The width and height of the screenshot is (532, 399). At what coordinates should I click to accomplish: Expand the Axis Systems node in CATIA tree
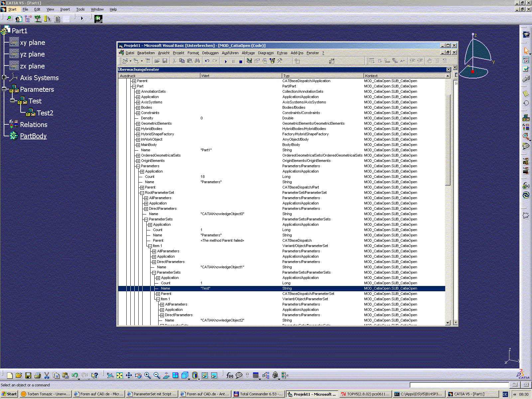click(x=4, y=77)
